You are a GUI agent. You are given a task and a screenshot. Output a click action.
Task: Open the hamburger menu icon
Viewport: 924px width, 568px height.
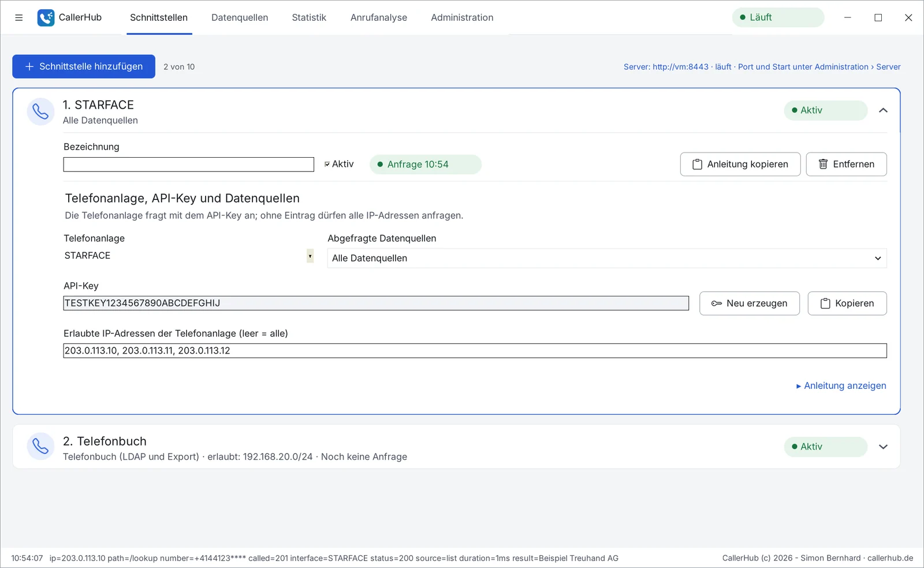18,17
